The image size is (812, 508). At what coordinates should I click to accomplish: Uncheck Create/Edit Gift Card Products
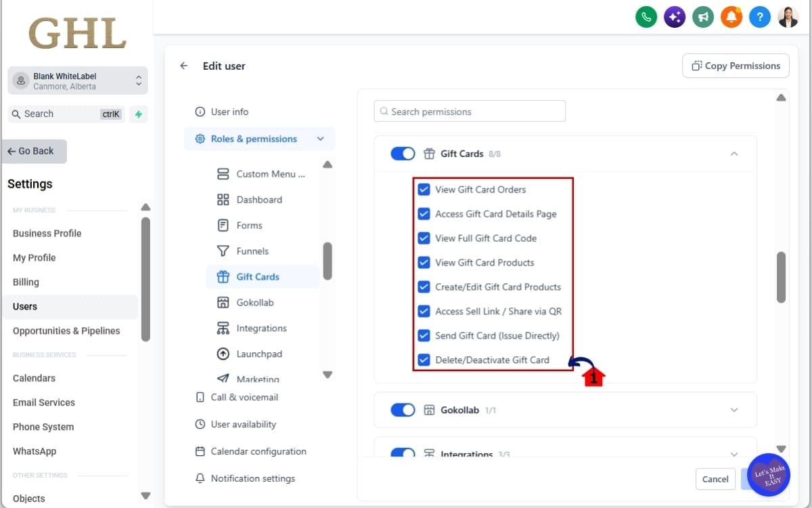pyautogui.click(x=424, y=287)
